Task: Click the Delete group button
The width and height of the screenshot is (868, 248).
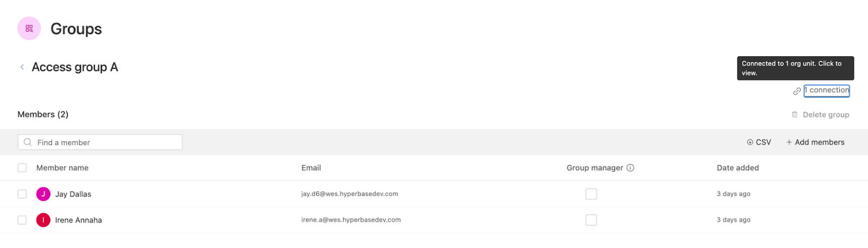Action: coord(820,115)
